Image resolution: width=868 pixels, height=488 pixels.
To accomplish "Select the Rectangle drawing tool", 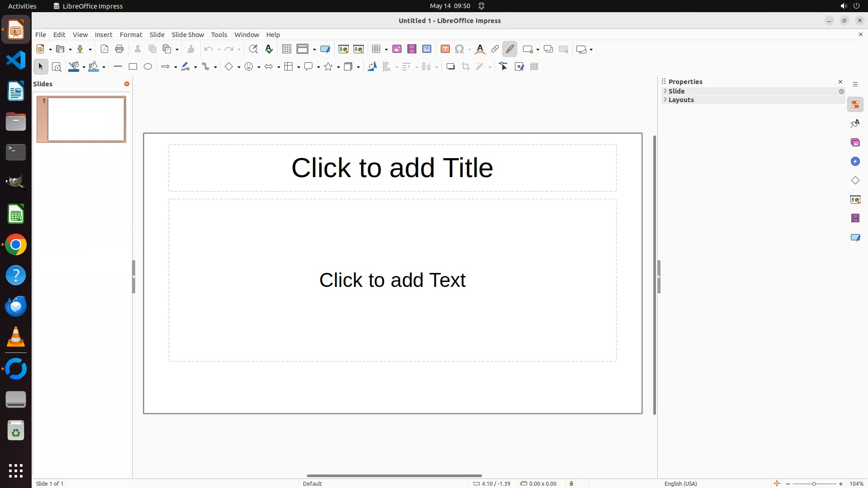I will pyautogui.click(x=133, y=67).
